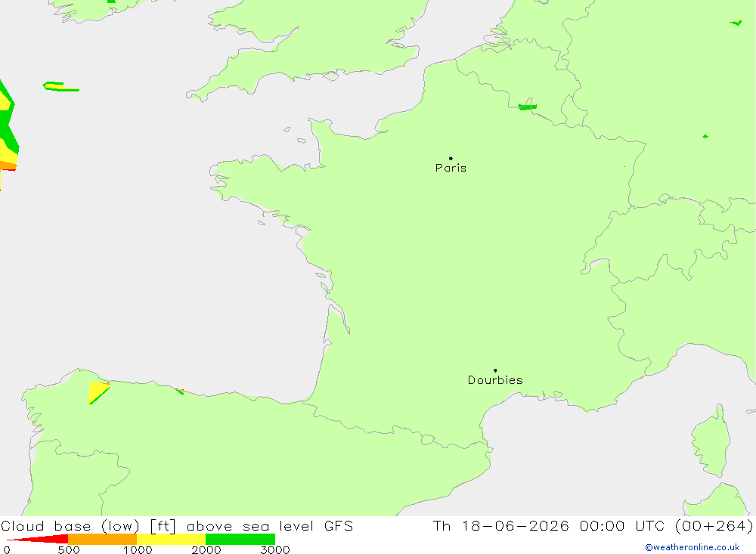Click the red 0-500 ft legend segment
The height and width of the screenshot is (554, 756).
pyautogui.click(x=38, y=539)
